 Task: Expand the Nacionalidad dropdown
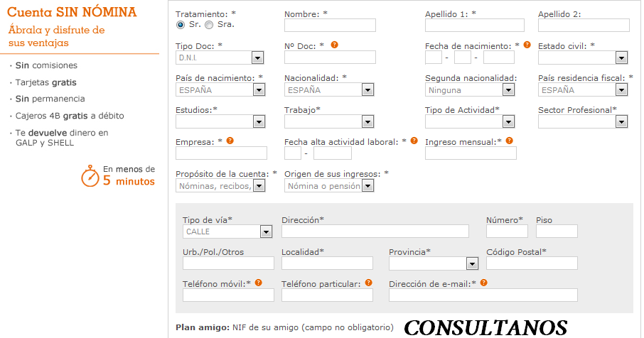pos(367,90)
